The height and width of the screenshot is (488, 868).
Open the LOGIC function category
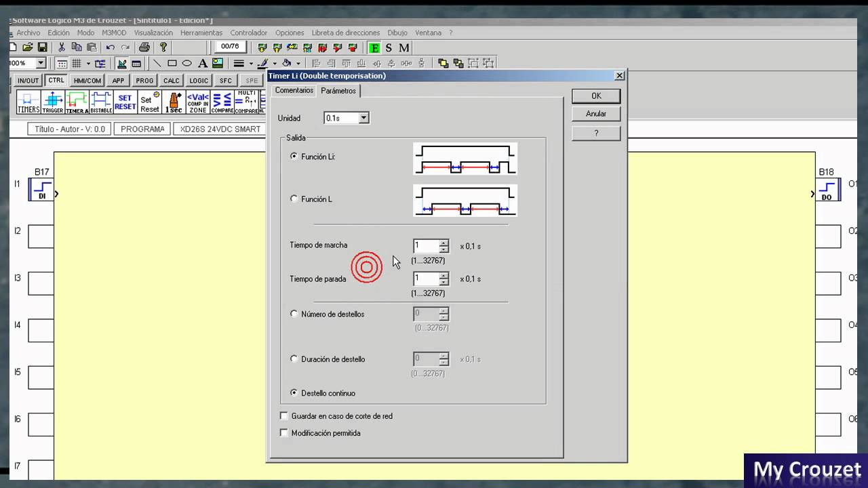[x=199, y=81]
